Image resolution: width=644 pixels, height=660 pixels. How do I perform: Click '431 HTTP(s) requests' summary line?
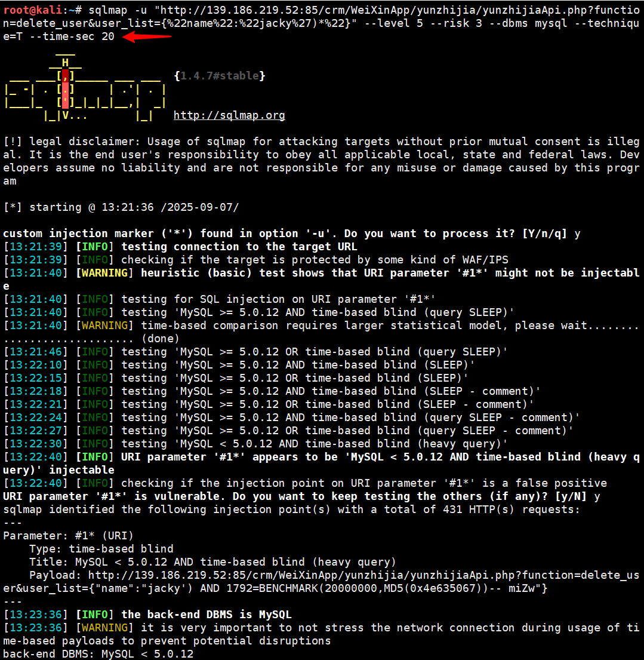[x=291, y=509]
